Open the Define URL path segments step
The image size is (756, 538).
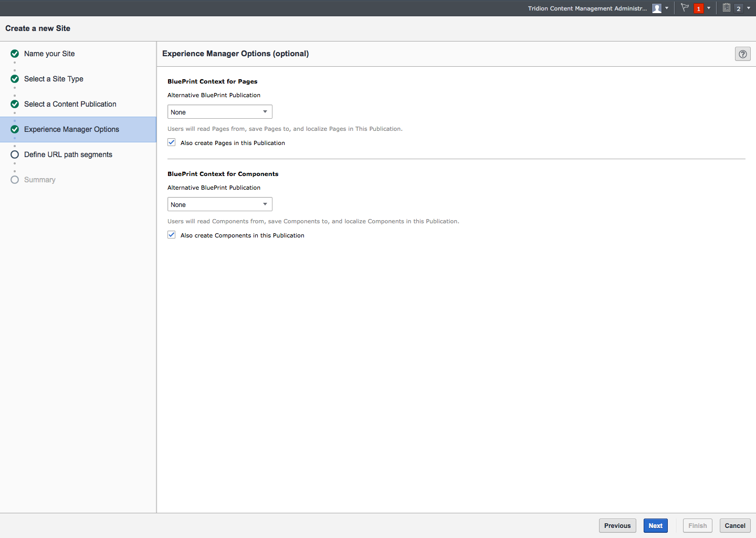tap(68, 154)
